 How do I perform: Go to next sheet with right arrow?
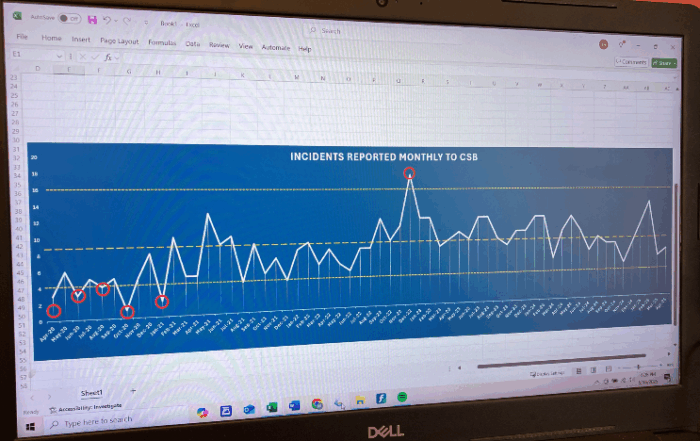coord(49,396)
